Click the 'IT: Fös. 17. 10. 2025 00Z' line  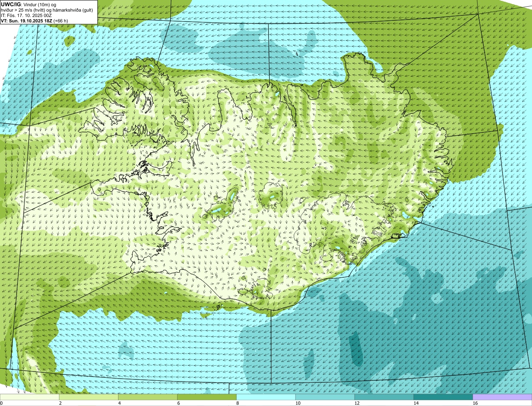pyautogui.click(x=26, y=15)
